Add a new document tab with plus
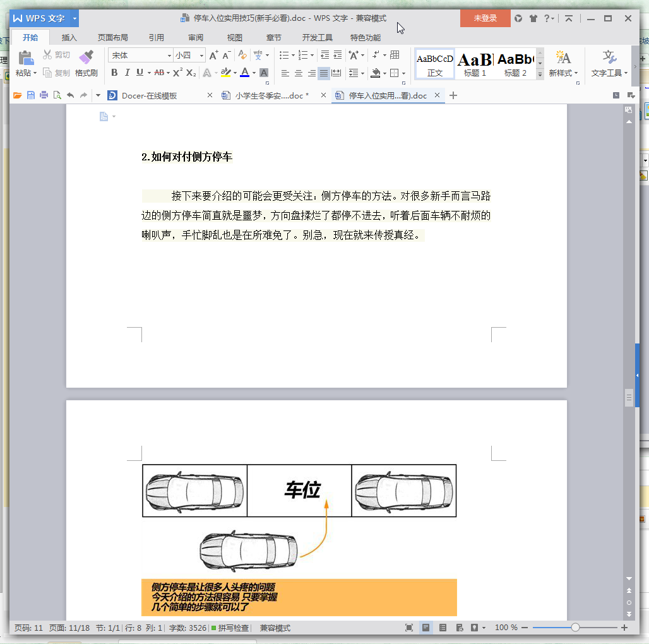Image resolution: width=649 pixels, height=644 pixels. click(x=453, y=95)
